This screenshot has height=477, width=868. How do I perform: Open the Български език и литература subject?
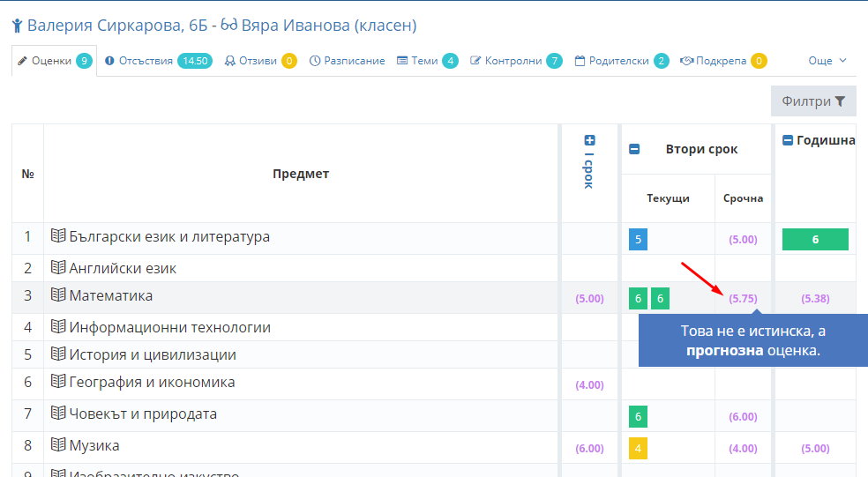169,237
